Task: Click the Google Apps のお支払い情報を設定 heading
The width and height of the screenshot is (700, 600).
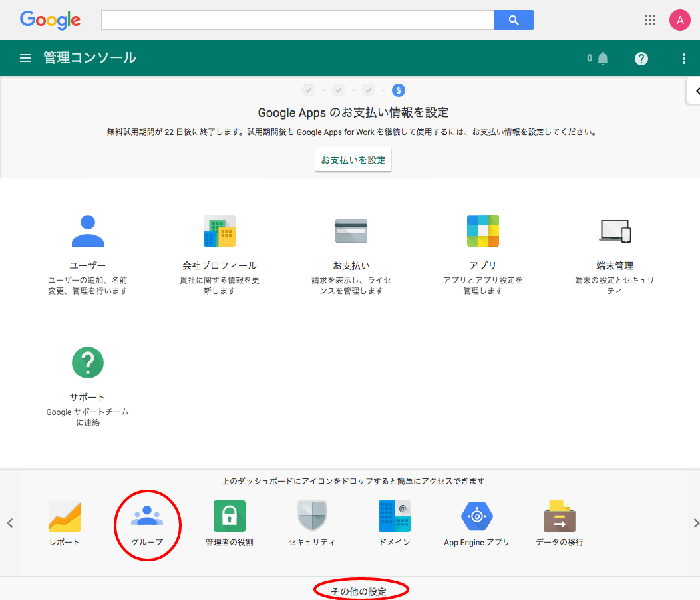Action: click(353, 112)
